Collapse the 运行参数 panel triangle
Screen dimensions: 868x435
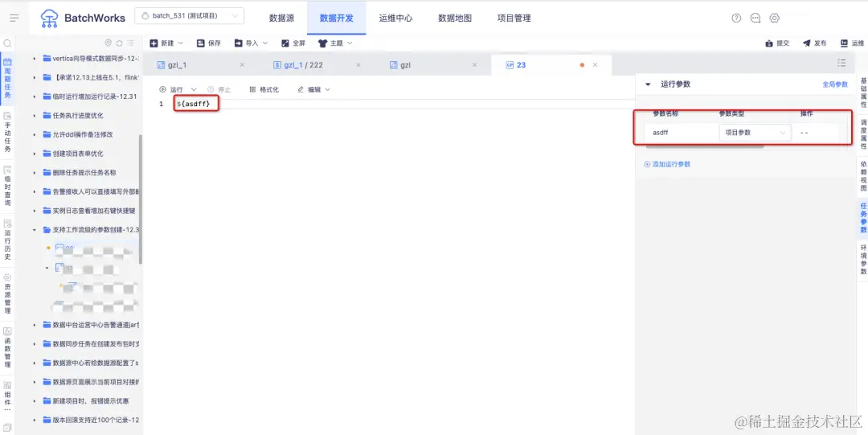point(648,84)
